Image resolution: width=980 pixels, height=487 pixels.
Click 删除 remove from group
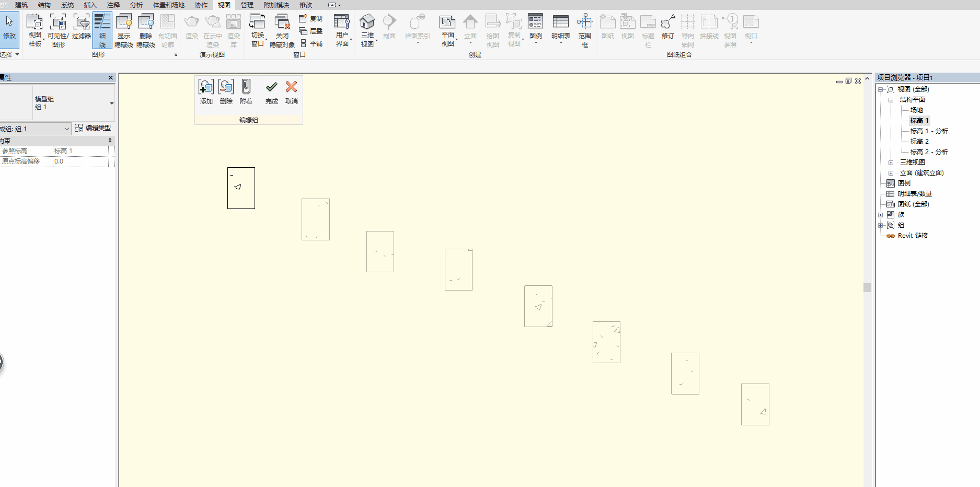(x=226, y=91)
